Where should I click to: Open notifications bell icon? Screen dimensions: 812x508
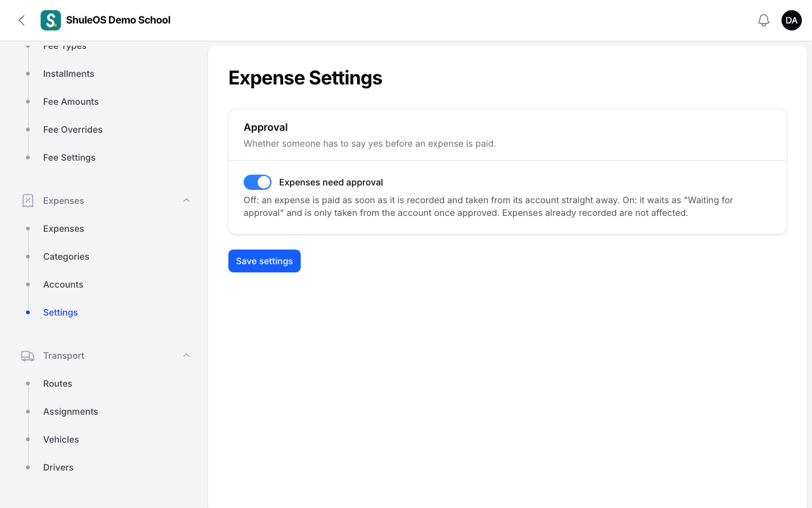coord(764,20)
